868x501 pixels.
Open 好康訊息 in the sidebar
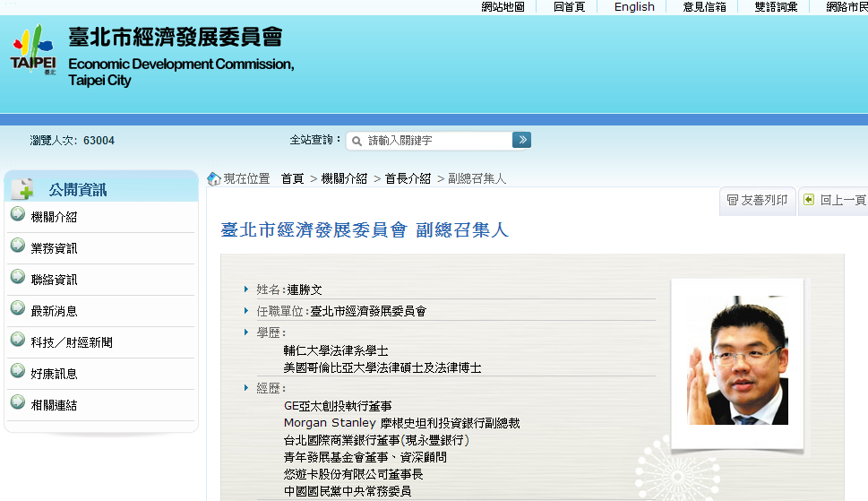[54, 375]
